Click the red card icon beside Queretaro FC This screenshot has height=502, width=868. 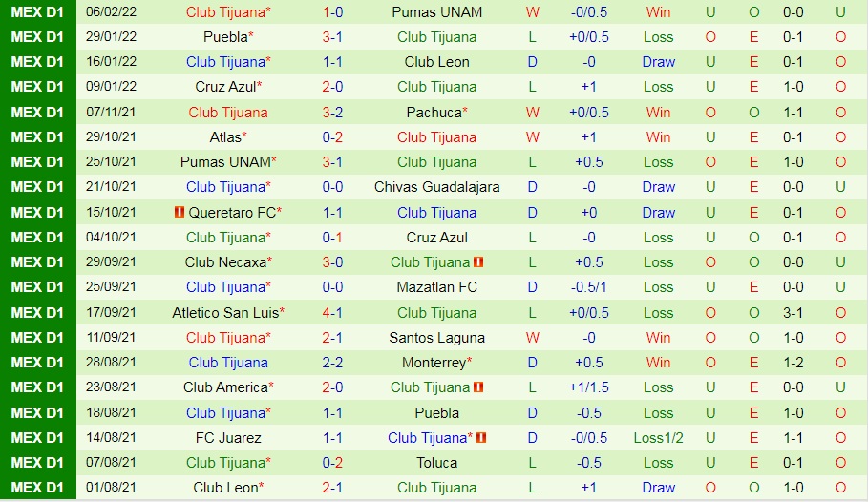click(x=179, y=212)
